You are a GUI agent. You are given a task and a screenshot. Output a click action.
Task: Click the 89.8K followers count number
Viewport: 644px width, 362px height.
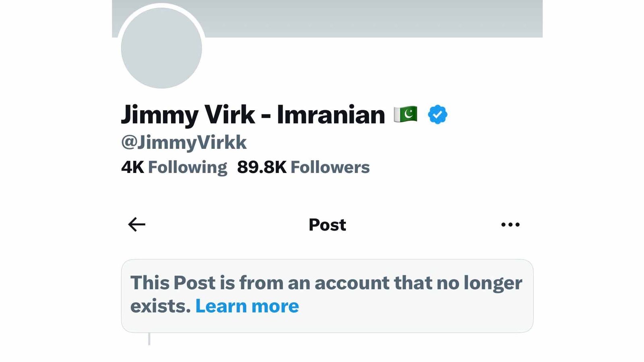262,167
